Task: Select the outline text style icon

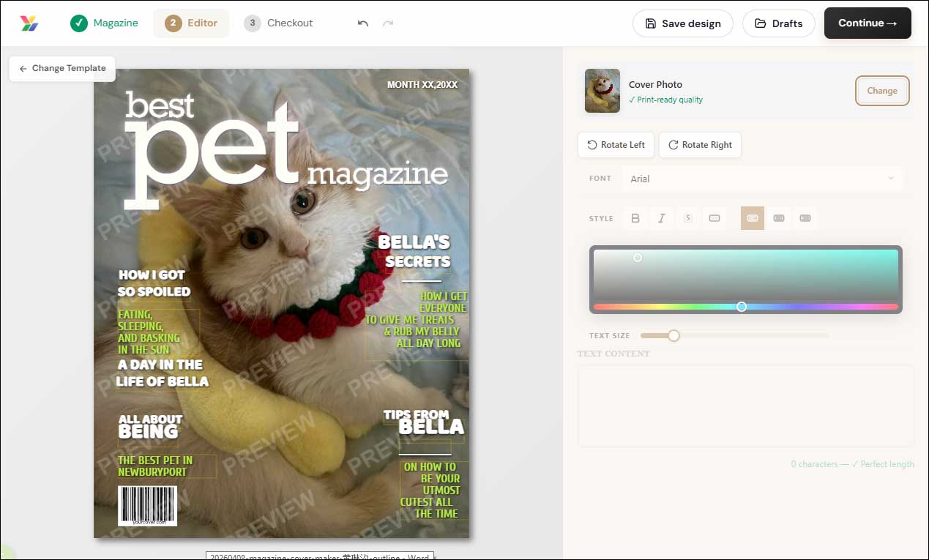Action: point(715,217)
